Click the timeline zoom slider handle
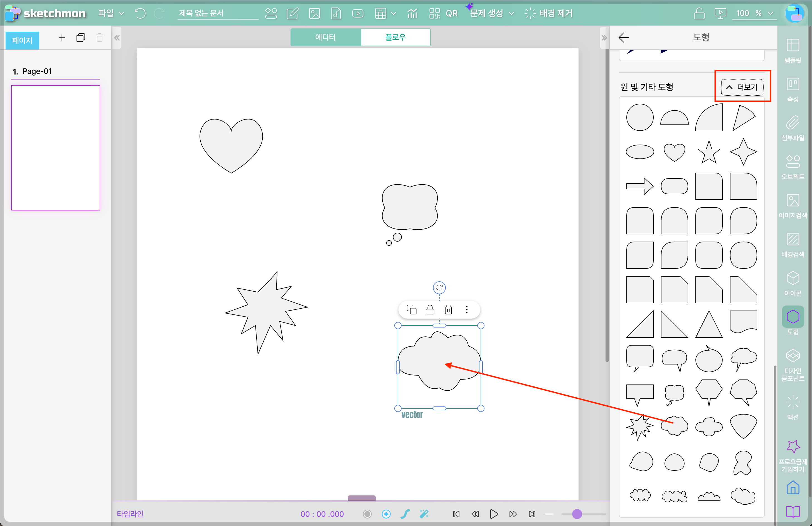Screen dimensions: 812x526 [x=577, y=514]
